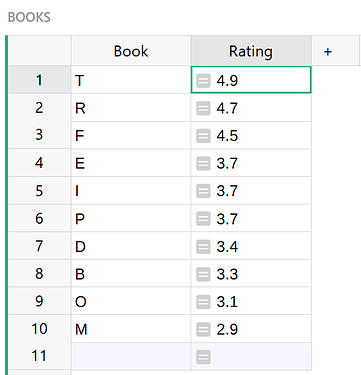The width and height of the screenshot is (361, 375).
Task: Click the formula icon beside rating 3.3
Action: [203, 274]
